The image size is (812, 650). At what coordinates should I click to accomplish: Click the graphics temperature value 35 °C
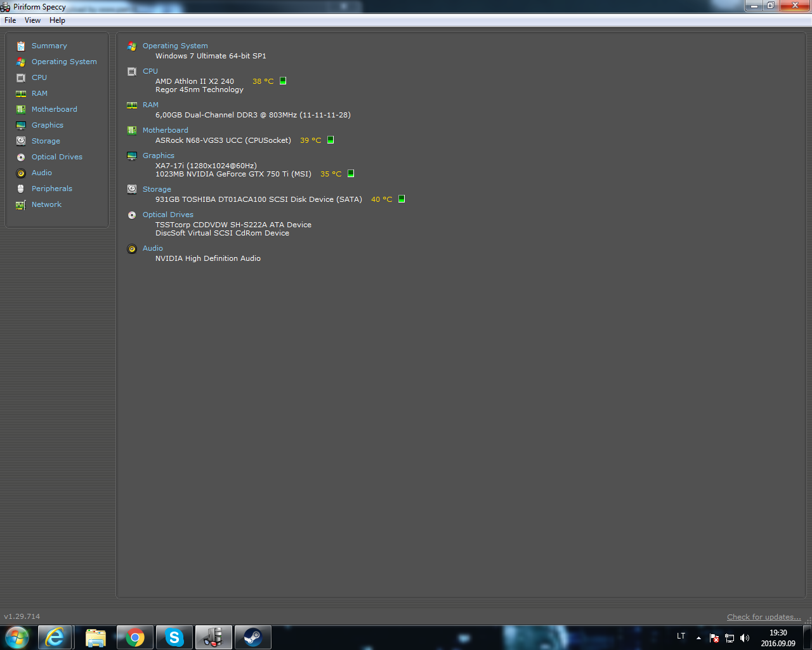[x=331, y=174]
